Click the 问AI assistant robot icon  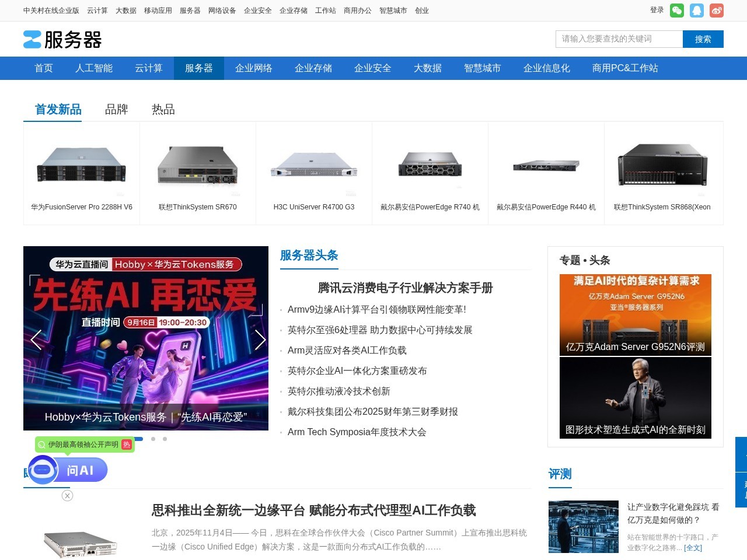pos(42,470)
